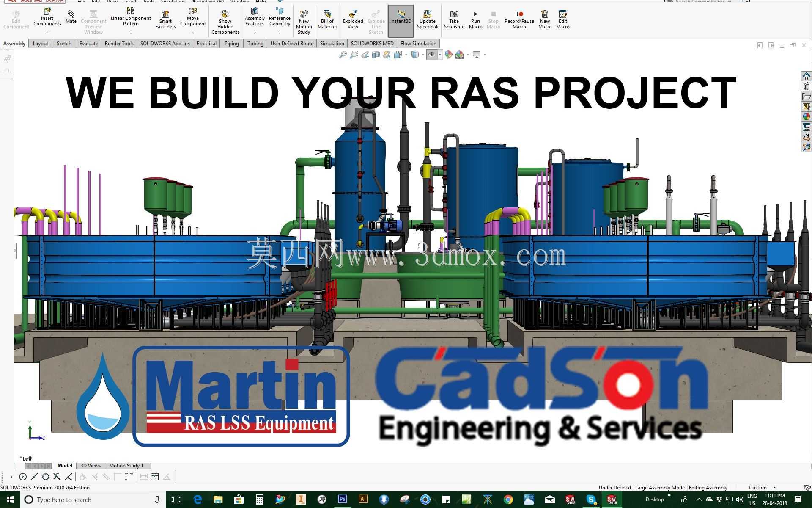Viewport: 812px width, 508px height.
Task: Open the Custom unit system menu
Action: 762,488
